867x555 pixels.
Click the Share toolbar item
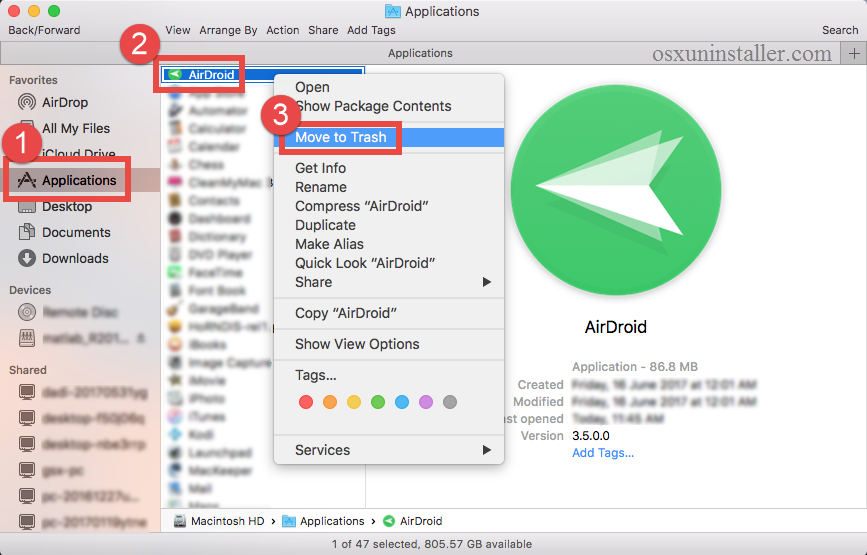[323, 30]
